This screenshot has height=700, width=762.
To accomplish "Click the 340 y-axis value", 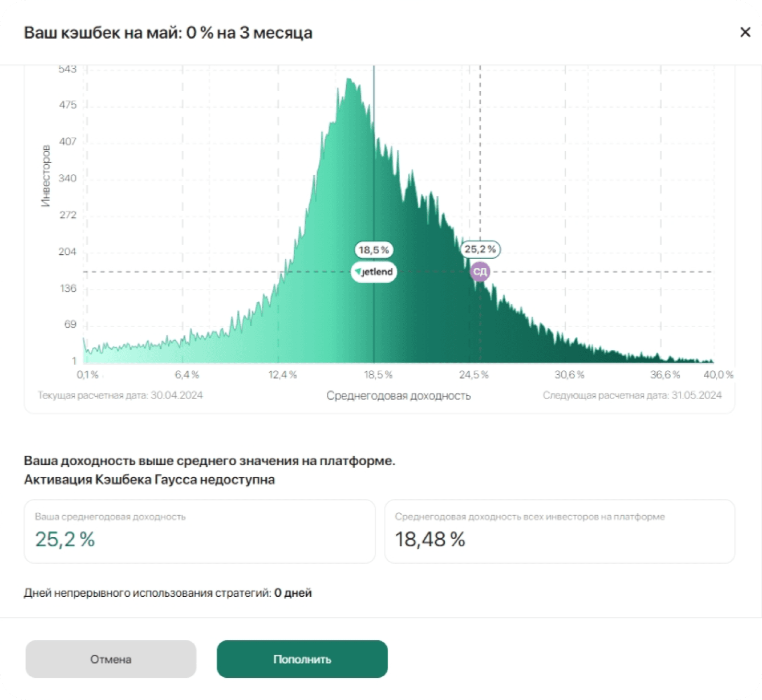I will click(x=67, y=178).
